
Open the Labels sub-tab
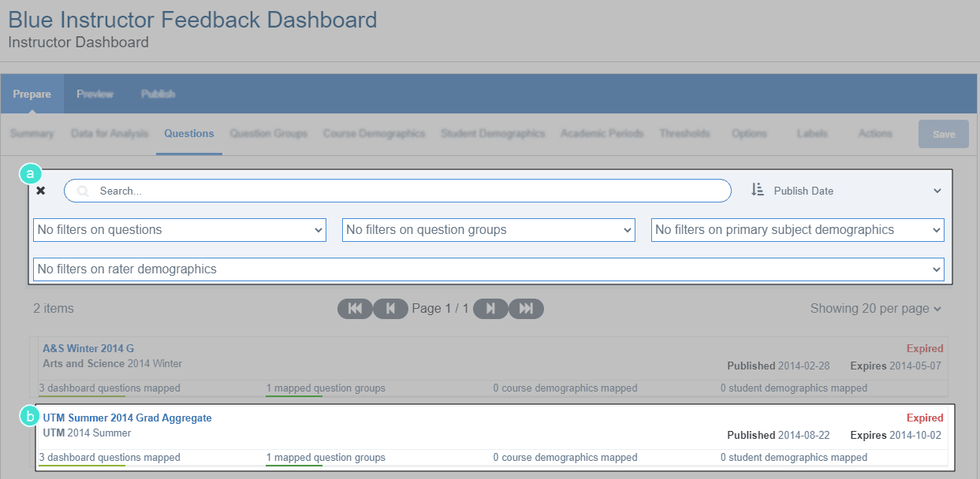pos(812,134)
